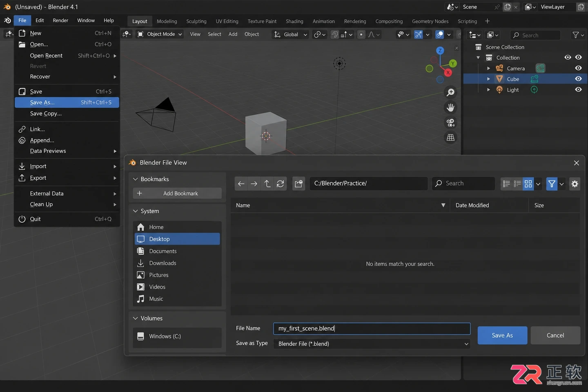This screenshot has height=392, width=588.
Task: Cancel the file save dialog
Action: (555, 335)
